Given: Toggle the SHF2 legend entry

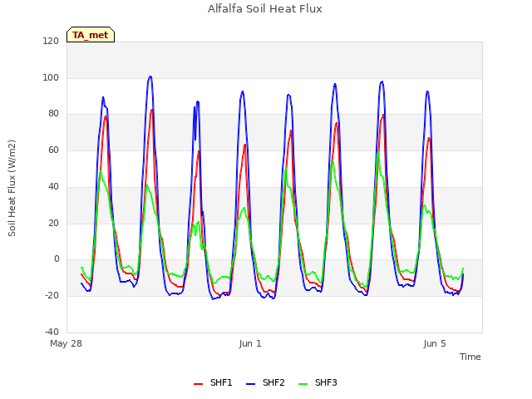Looking at the screenshot, I should point(265,382).
